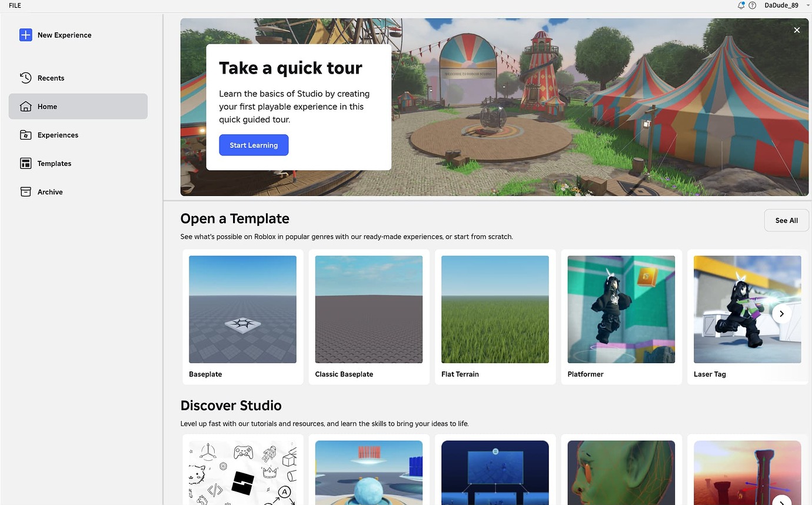Switch to the Templates section
The width and height of the screenshot is (812, 505).
(54, 163)
